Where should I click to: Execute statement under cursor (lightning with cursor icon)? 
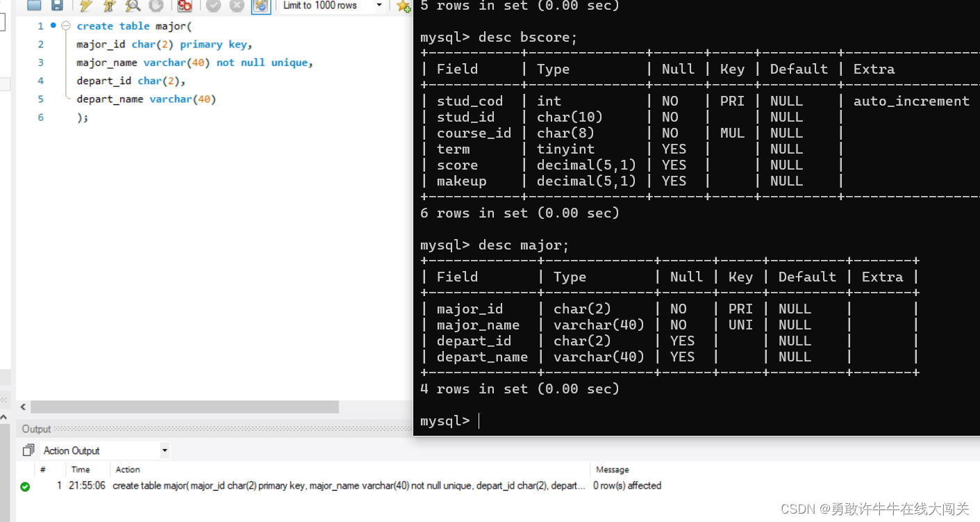pos(109,6)
